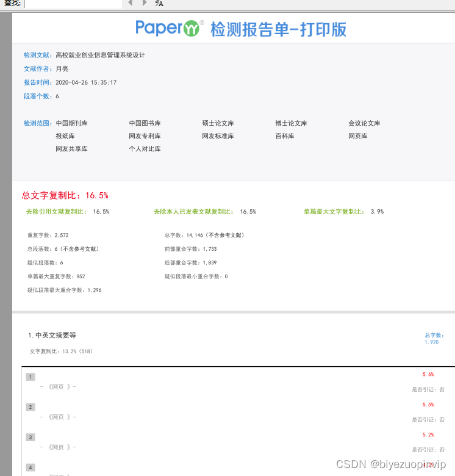Select 总段落数: 6 line
Screen dimensions: 455x476
pyautogui.click(x=63, y=249)
